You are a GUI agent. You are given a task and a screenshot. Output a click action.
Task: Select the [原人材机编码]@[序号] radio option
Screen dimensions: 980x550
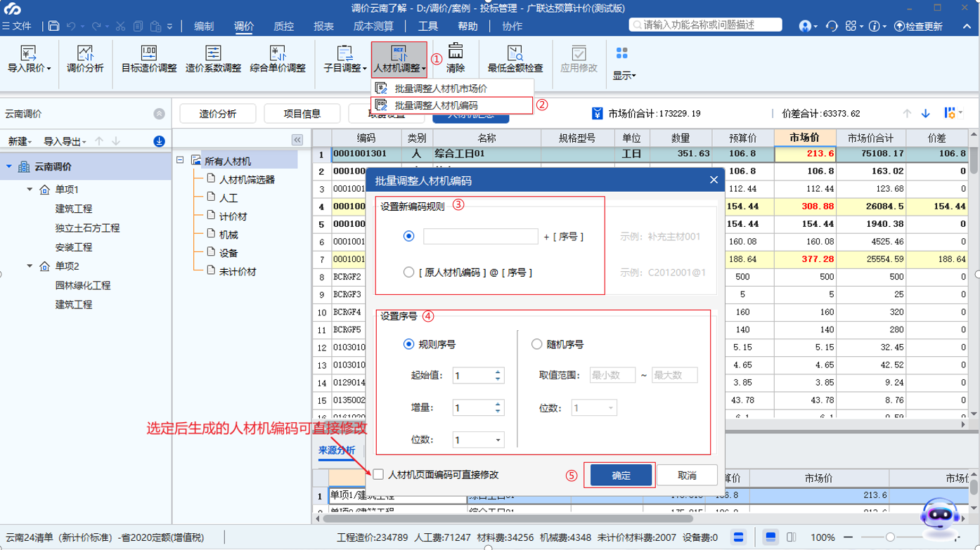tap(408, 273)
